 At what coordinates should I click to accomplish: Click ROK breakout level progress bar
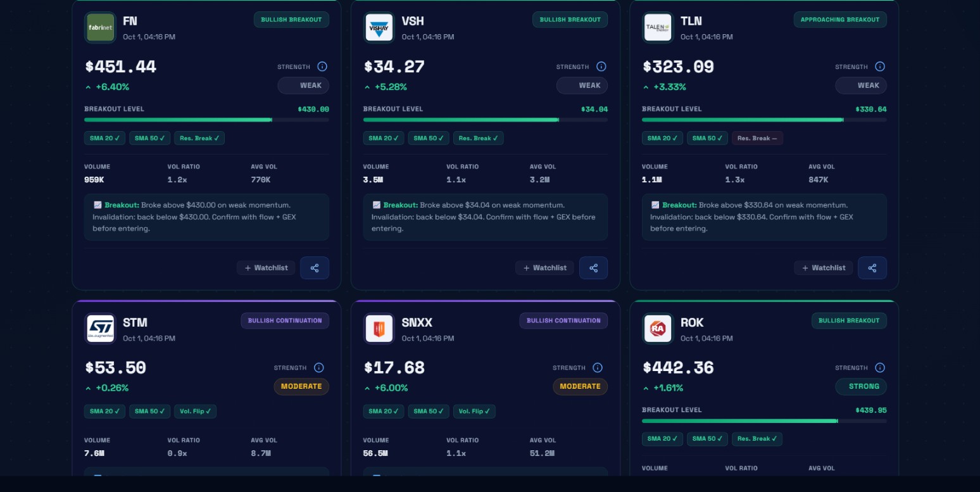[x=764, y=420]
